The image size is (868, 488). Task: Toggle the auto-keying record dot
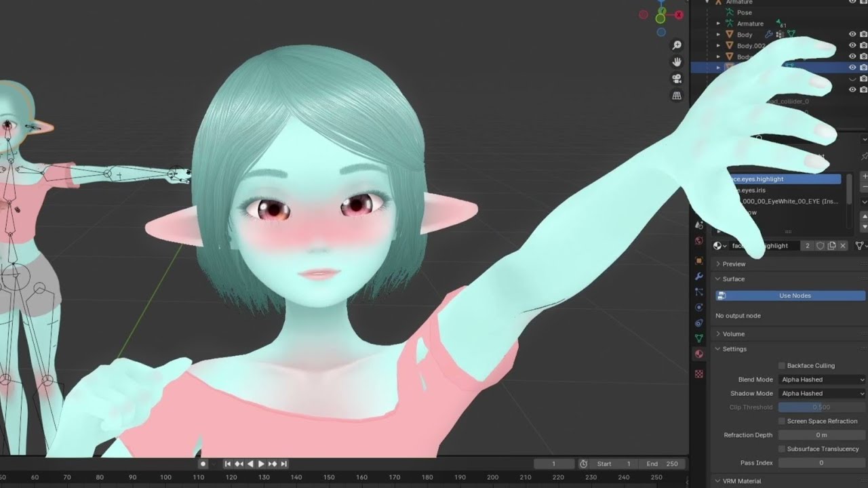203,464
